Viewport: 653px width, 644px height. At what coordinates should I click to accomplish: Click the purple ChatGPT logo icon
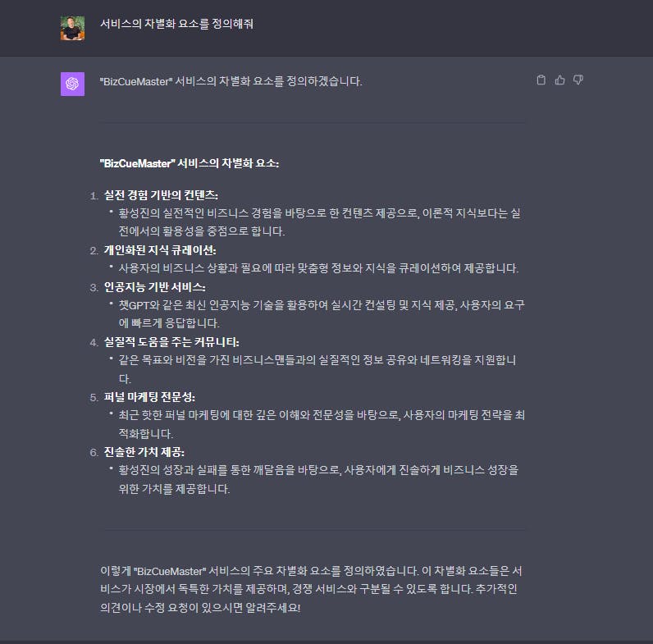click(72, 84)
